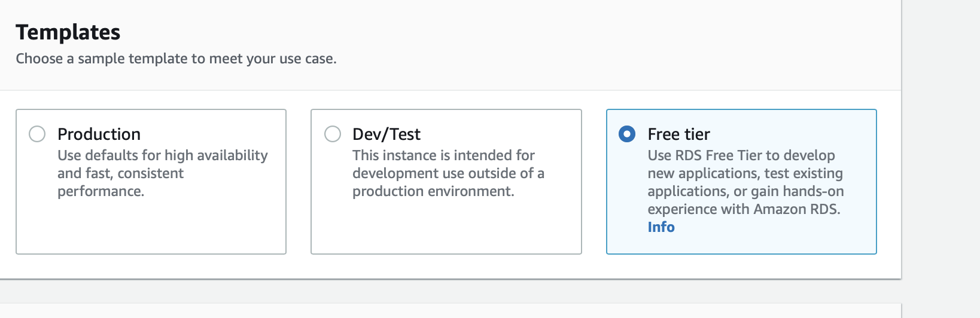
Task: Click 'This instance is intended for' text
Action: (443, 155)
